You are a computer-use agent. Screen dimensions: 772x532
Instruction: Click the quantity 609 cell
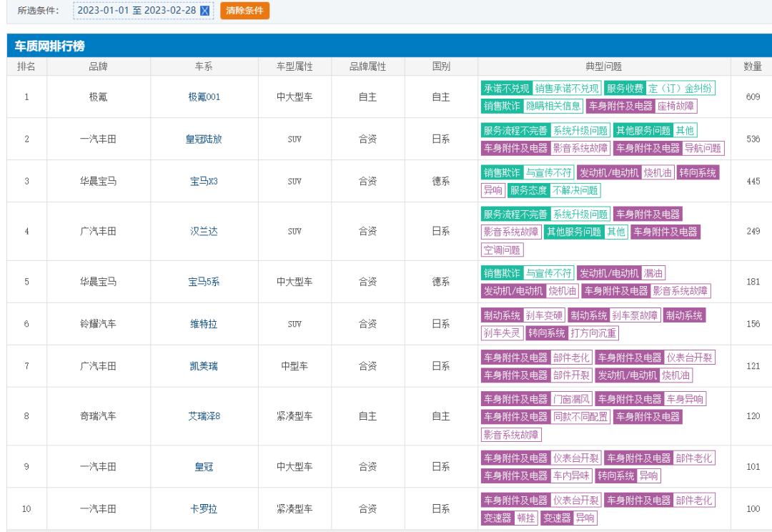point(753,97)
